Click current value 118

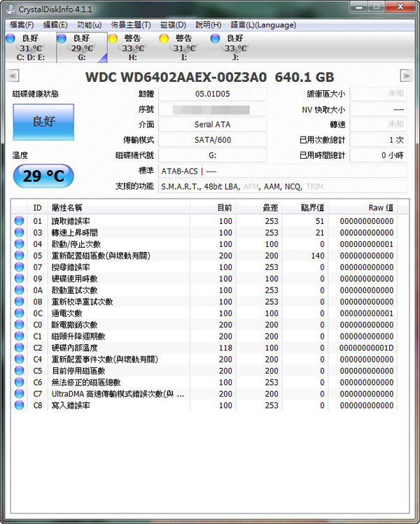tap(225, 348)
